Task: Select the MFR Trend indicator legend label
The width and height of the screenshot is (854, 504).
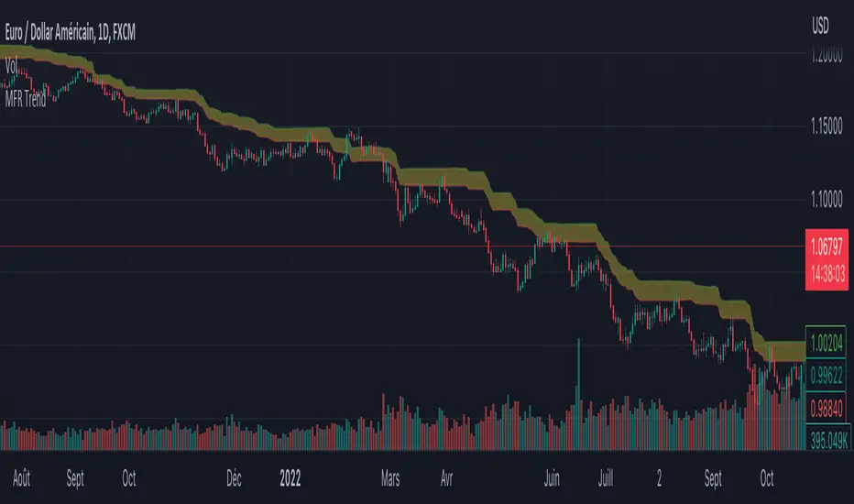Action: pos(27,99)
